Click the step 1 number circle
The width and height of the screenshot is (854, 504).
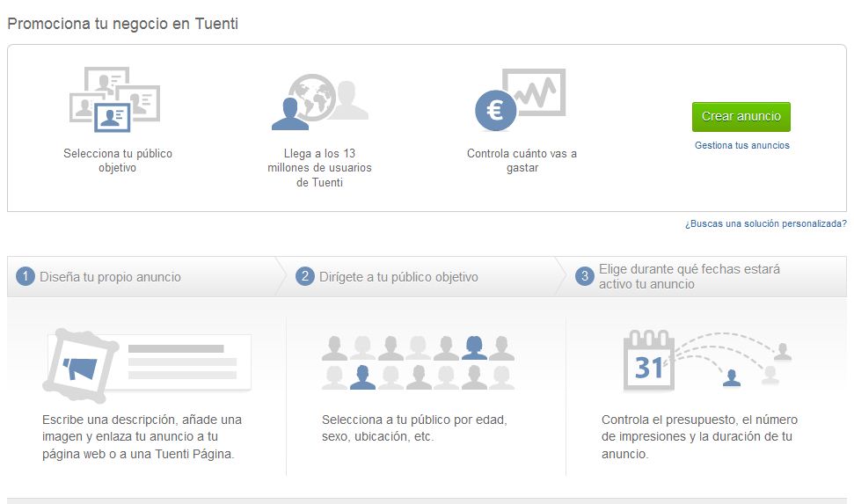[x=25, y=277]
